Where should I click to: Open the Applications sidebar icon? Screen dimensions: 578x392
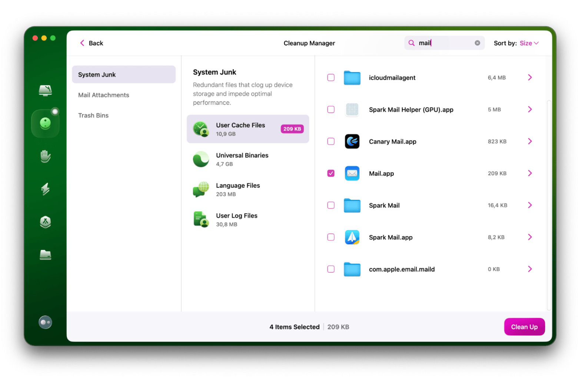[x=45, y=222]
